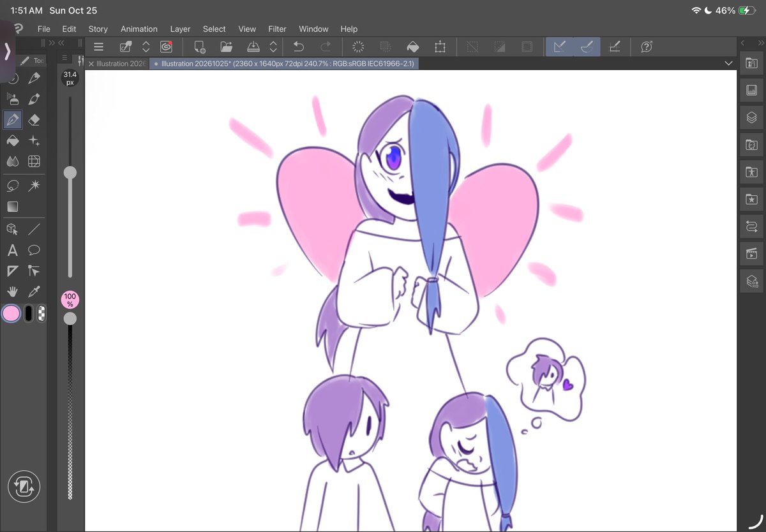766x532 pixels.
Task: Open the hamburger menu in command bar
Action: [x=98, y=47]
